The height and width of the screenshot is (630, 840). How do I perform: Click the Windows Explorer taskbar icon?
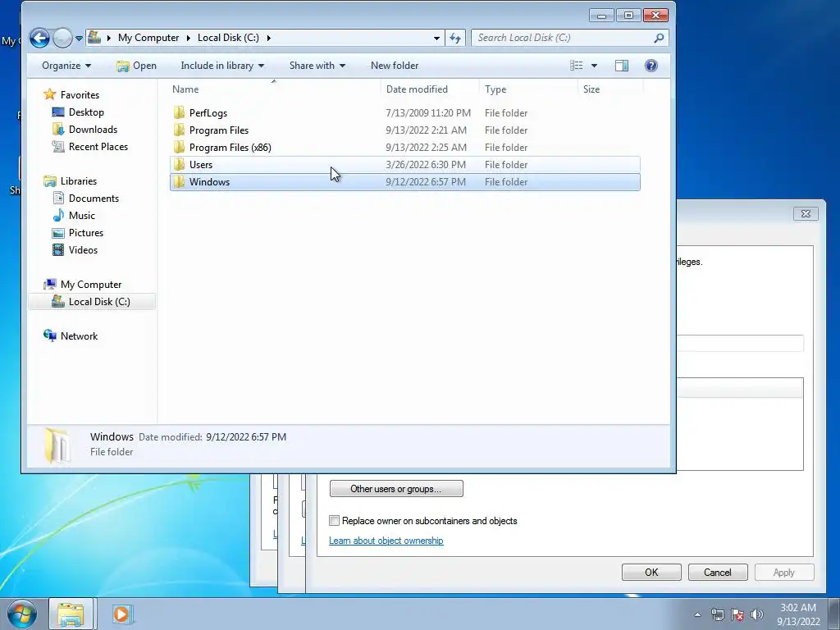tap(71, 614)
